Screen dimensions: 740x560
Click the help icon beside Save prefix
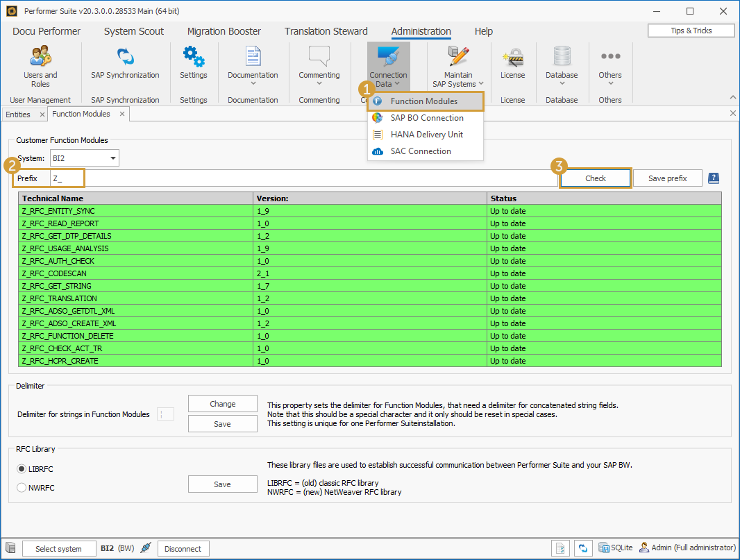(x=714, y=178)
